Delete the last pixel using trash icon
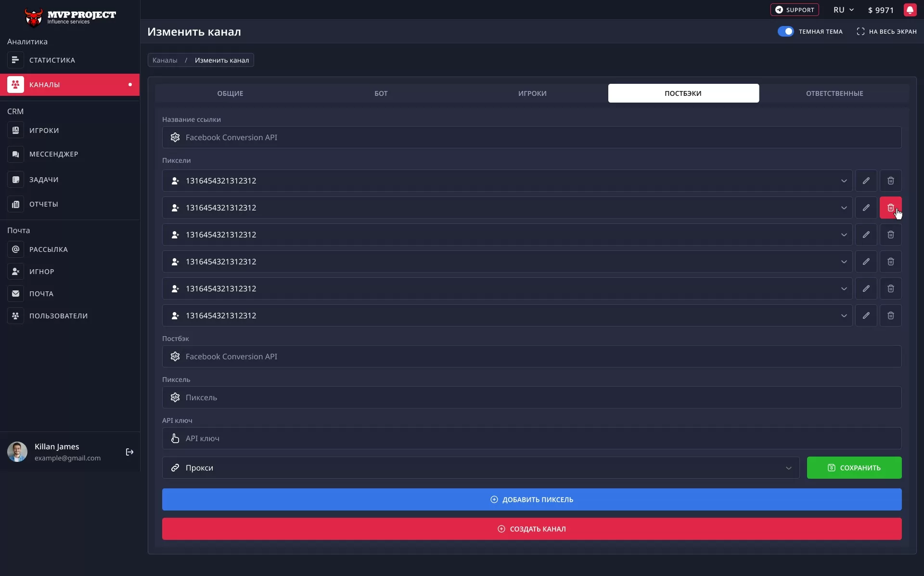 [x=890, y=315]
